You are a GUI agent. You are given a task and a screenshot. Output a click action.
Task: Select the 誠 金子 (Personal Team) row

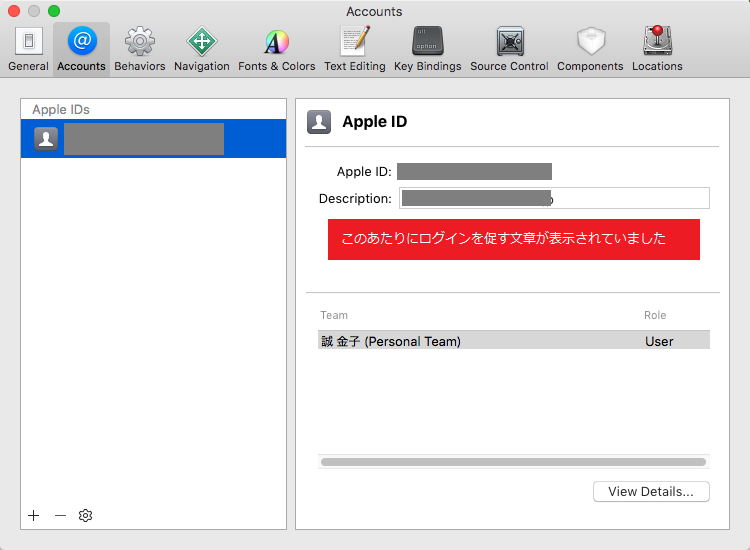[514, 341]
